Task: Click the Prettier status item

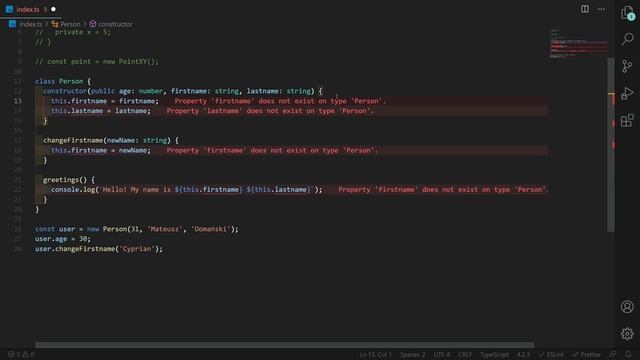Action: click(x=587, y=354)
